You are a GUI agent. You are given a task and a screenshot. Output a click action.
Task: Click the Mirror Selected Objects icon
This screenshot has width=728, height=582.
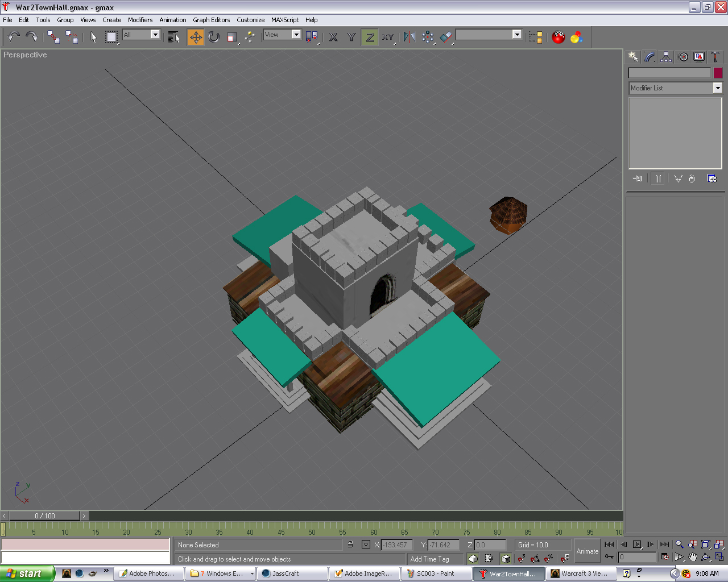(x=409, y=37)
